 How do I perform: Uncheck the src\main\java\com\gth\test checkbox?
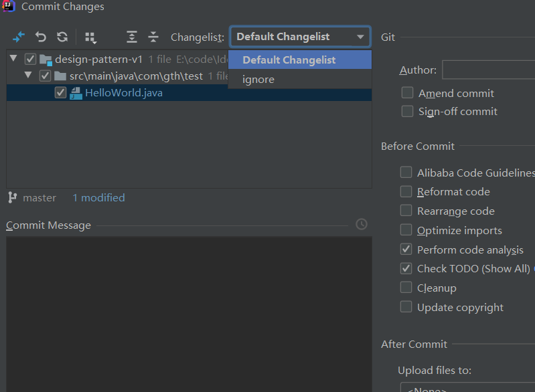pos(45,76)
